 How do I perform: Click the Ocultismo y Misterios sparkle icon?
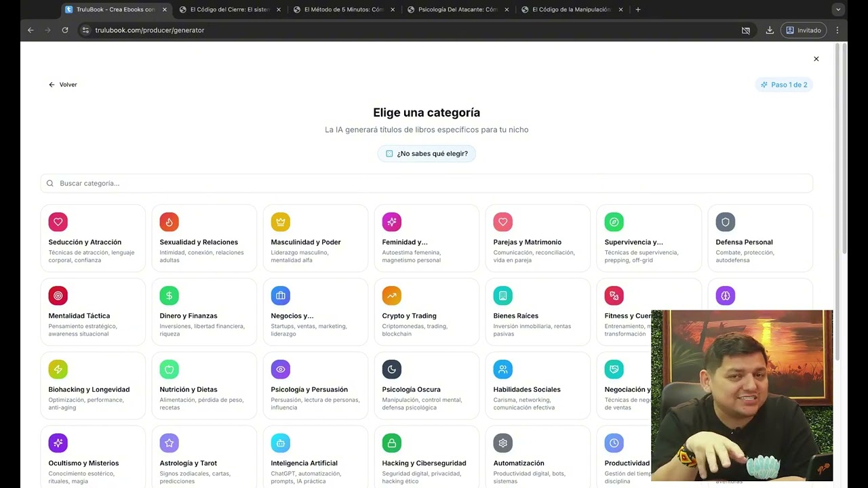click(x=58, y=443)
